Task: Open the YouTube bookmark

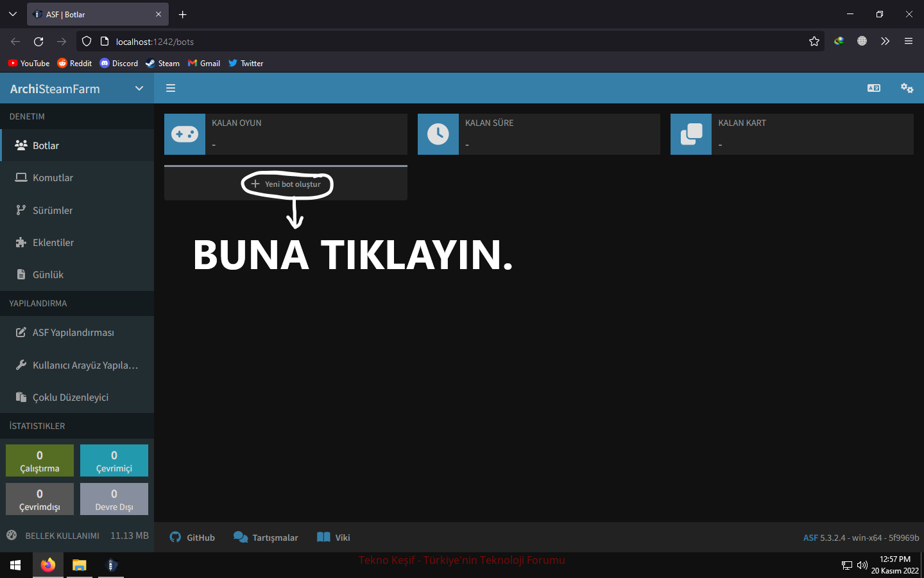Action: click(29, 64)
